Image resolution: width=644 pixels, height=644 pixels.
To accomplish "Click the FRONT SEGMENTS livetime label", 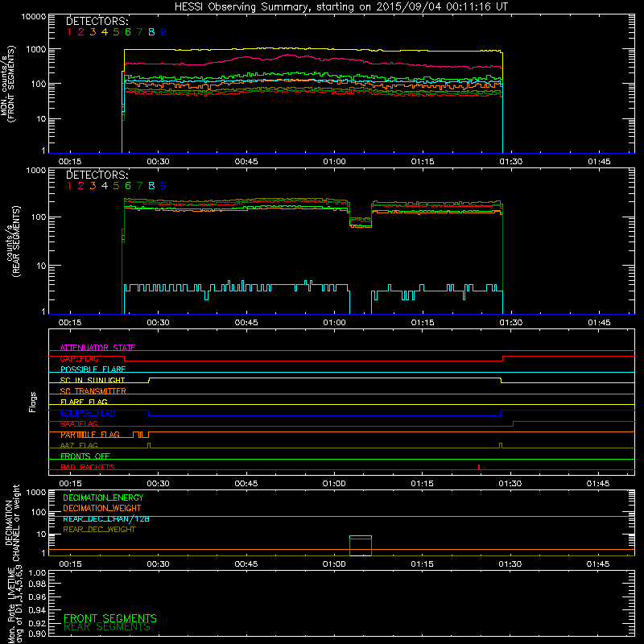I will tap(110, 618).
